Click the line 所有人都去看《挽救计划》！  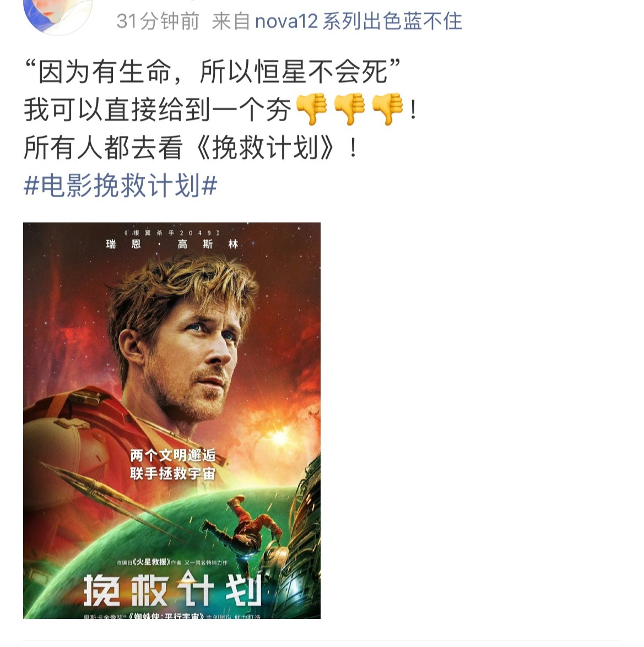(x=191, y=148)
